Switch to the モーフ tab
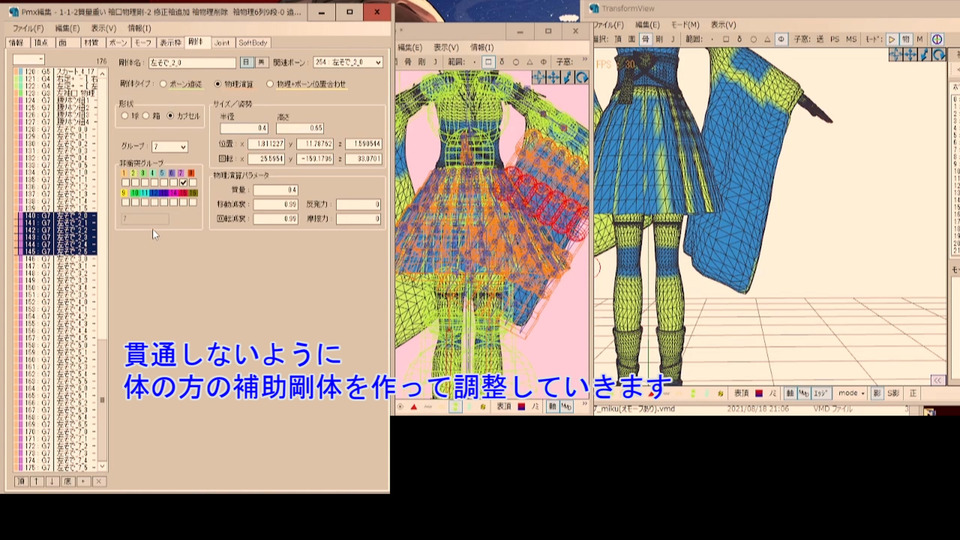 [x=143, y=43]
